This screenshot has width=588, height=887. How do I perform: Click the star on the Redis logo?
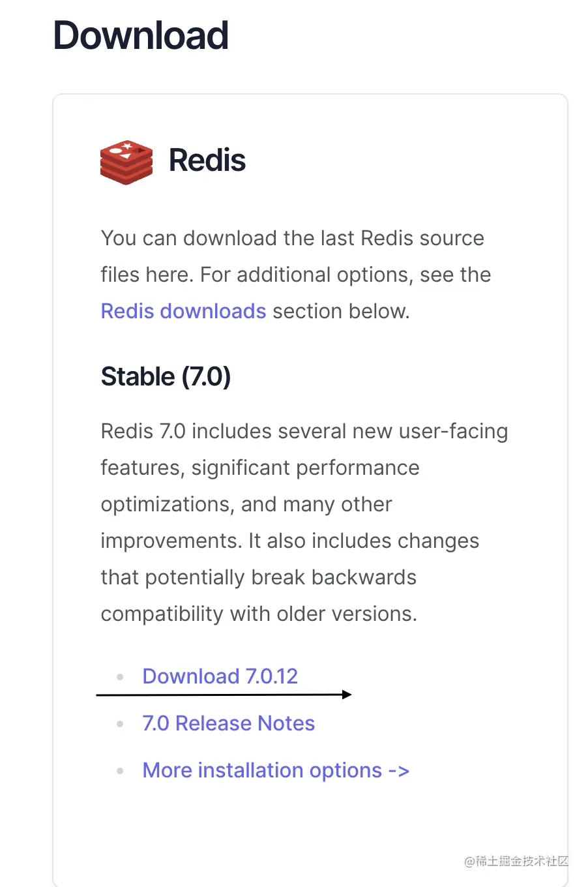click(x=128, y=145)
